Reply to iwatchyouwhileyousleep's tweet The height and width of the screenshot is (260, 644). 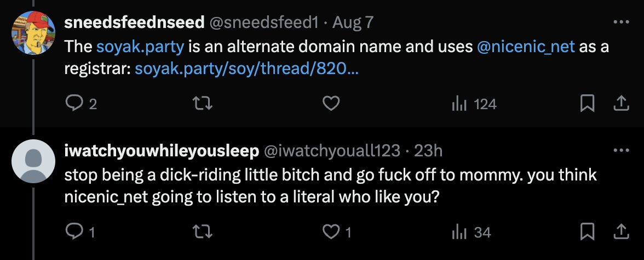click(73, 232)
